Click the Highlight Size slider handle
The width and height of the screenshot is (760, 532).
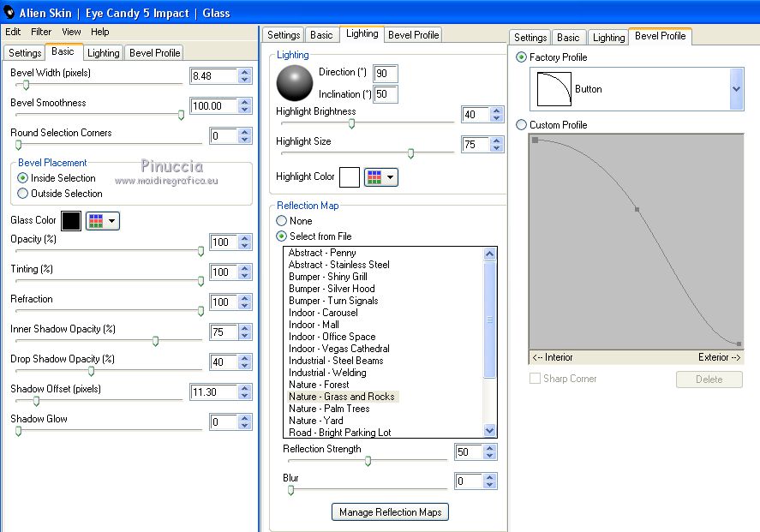coord(411,153)
